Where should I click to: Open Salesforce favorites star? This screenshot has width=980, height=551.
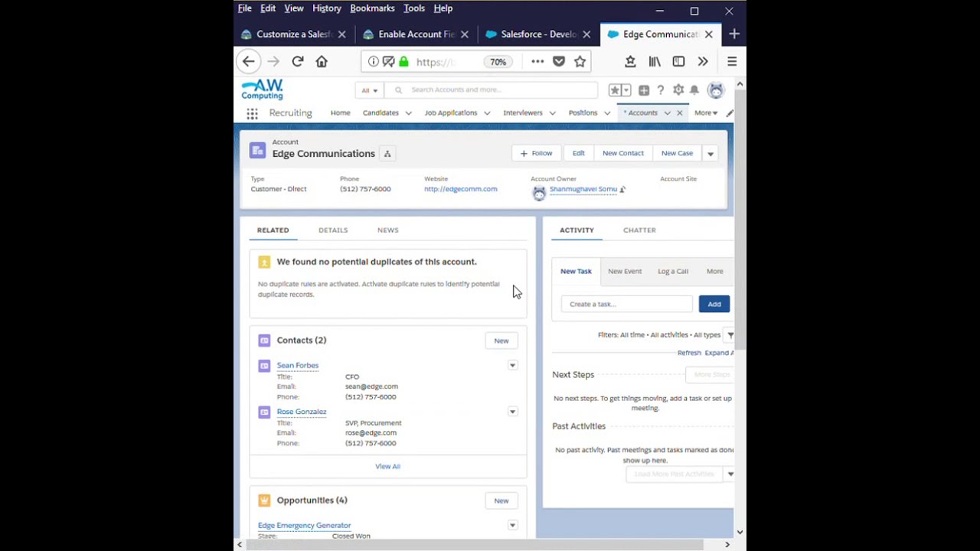[x=615, y=90]
